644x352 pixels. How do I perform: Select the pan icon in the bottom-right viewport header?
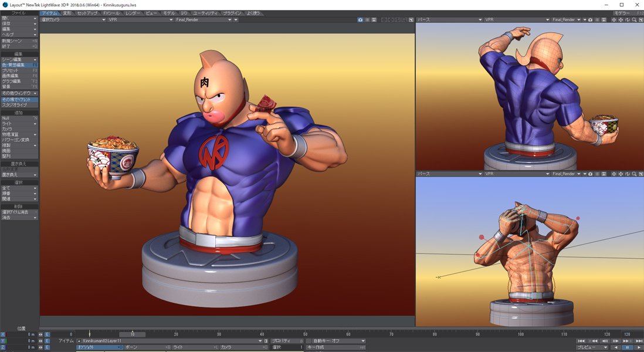pos(621,174)
